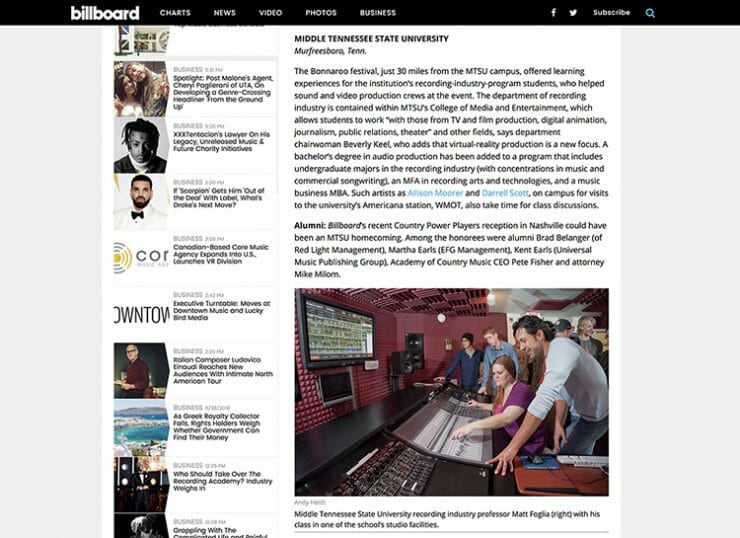Navigate to the Business section

coord(378,13)
